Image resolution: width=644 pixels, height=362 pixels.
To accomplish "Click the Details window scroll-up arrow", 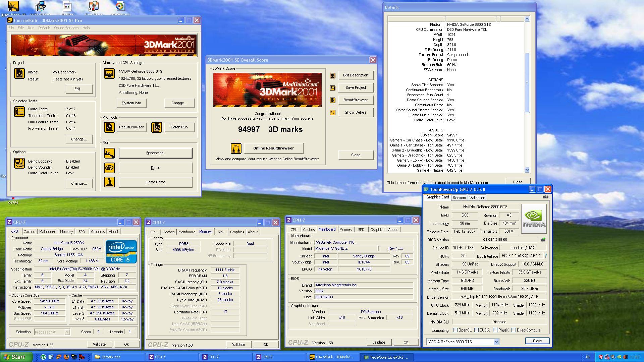I will tap(527, 19).
